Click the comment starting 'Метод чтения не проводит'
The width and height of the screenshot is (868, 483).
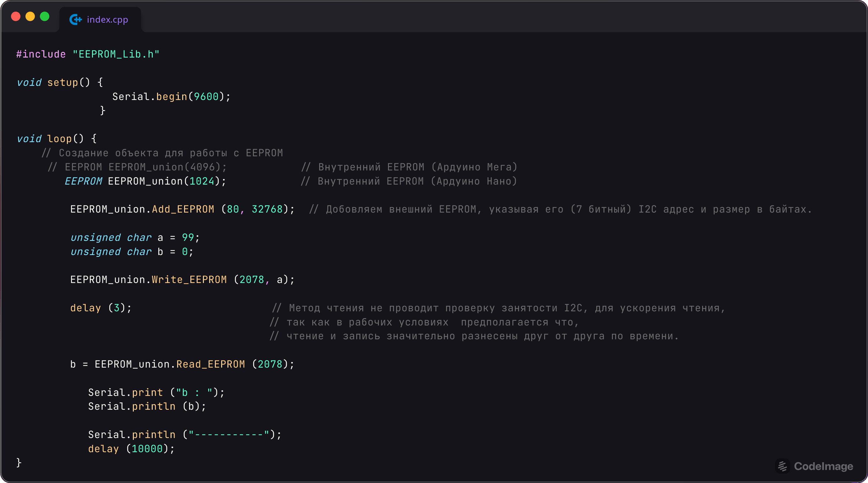click(499, 308)
